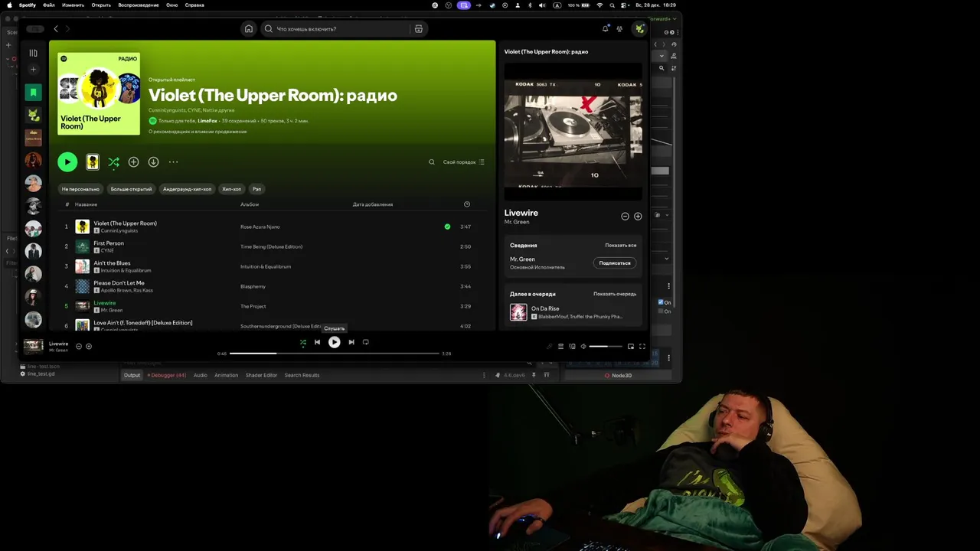
Task: Open the friend activity icon
Action: point(619,29)
